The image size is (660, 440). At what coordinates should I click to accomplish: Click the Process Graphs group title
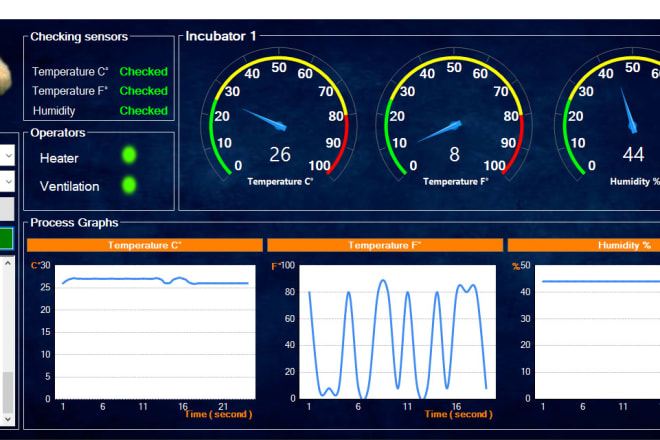(74, 222)
